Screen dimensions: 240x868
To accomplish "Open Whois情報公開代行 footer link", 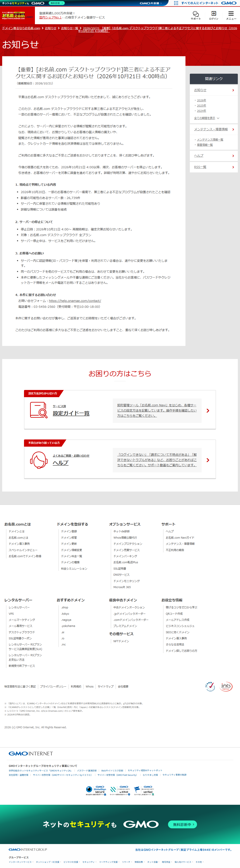I will (125, 538).
